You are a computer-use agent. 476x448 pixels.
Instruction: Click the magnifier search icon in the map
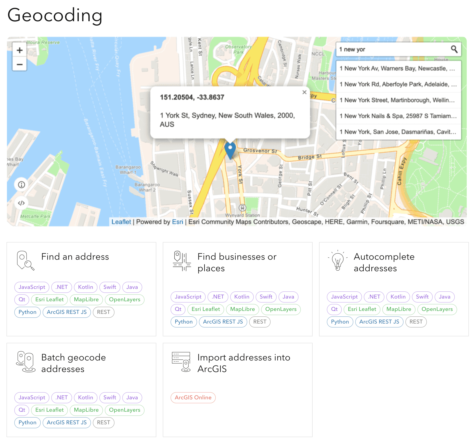(454, 49)
